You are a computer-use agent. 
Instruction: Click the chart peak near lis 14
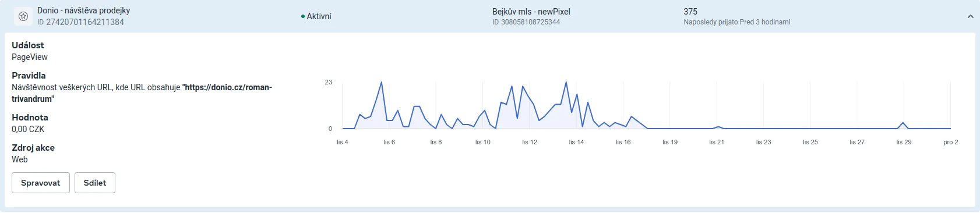[x=566, y=82]
